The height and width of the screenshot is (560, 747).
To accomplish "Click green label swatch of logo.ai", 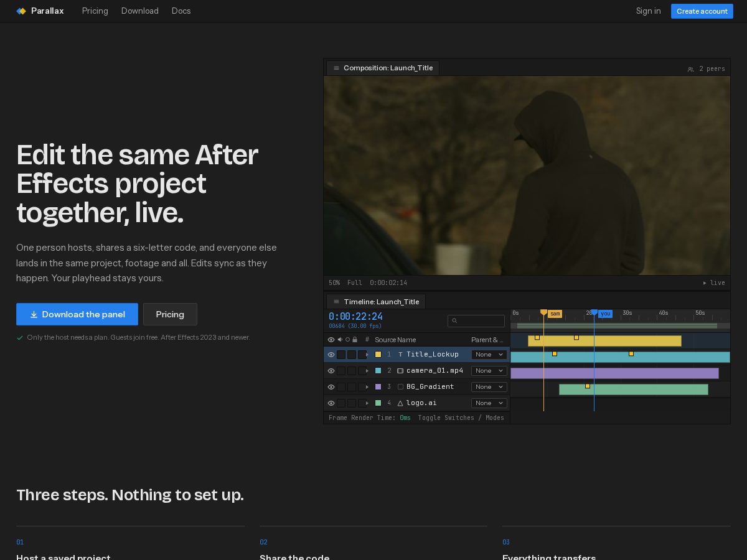I will [378, 403].
